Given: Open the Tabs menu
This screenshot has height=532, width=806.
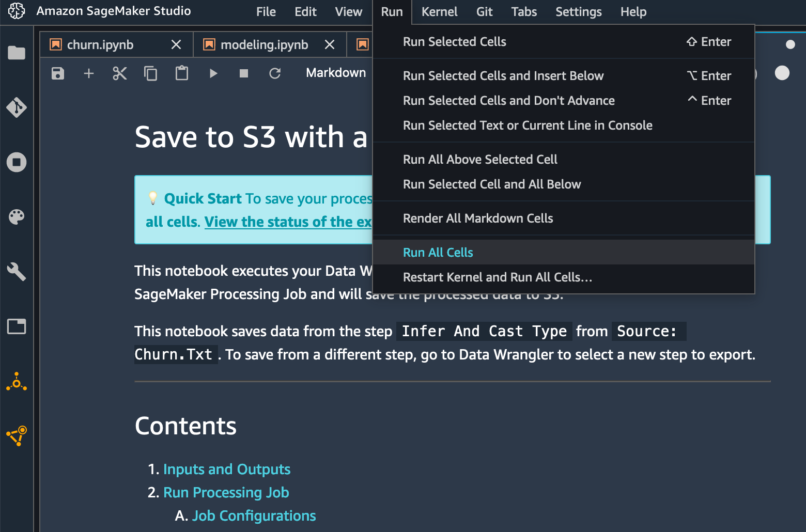Looking at the screenshot, I should (x=524, y=11).
